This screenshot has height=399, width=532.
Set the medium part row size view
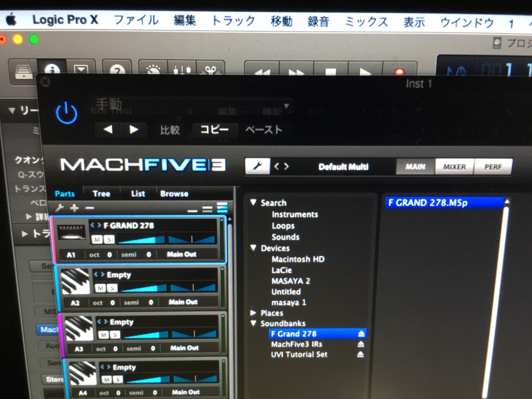pyautogui.click(x=207, y=209)
